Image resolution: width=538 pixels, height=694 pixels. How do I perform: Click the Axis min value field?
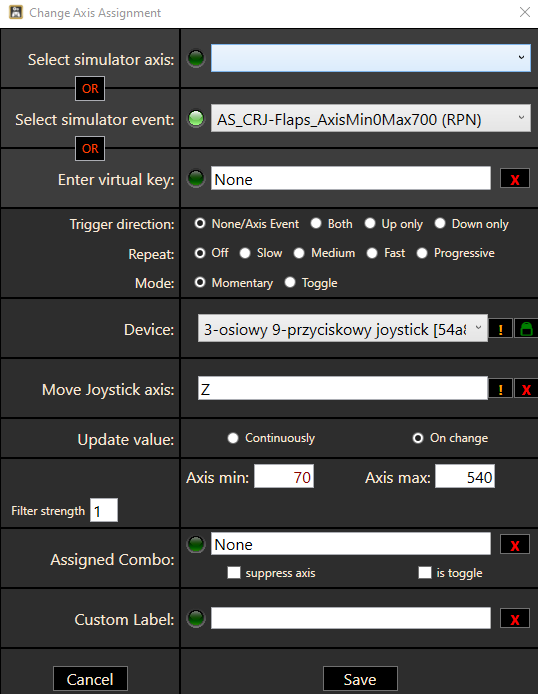pyautogui.click(x=284, y=476)
